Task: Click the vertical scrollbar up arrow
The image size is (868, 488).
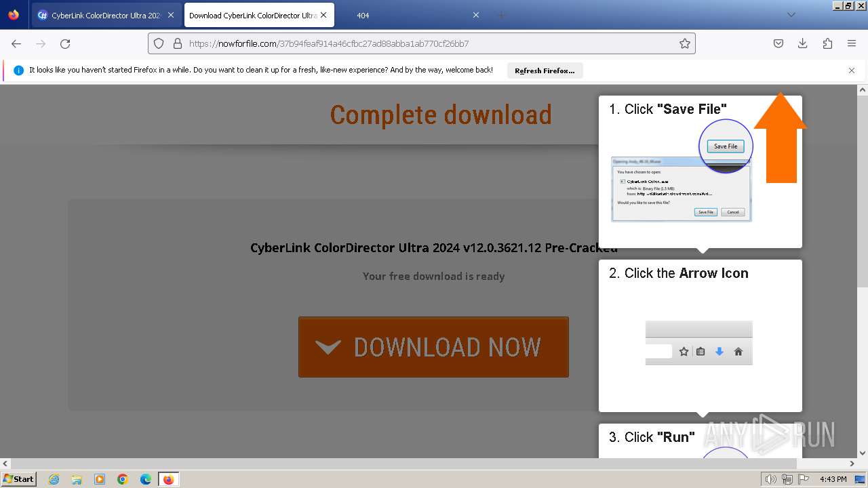Action: [x=863, y=89]
